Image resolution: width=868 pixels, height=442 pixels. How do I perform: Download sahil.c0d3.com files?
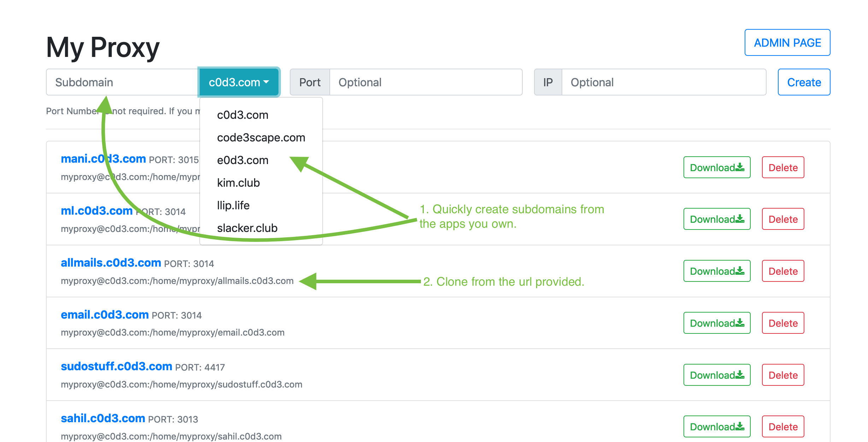pos(717,426)
